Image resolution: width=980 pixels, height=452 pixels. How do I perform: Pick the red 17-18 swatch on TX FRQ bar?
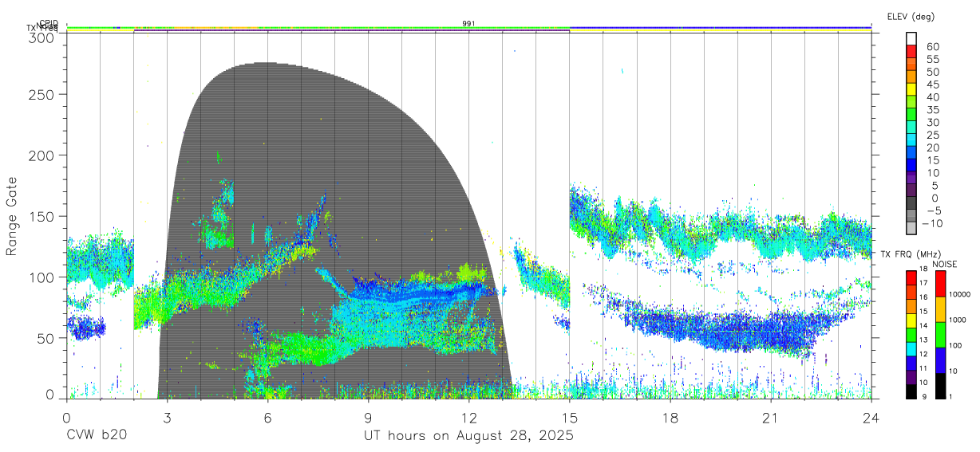click(x=911, y=277)
